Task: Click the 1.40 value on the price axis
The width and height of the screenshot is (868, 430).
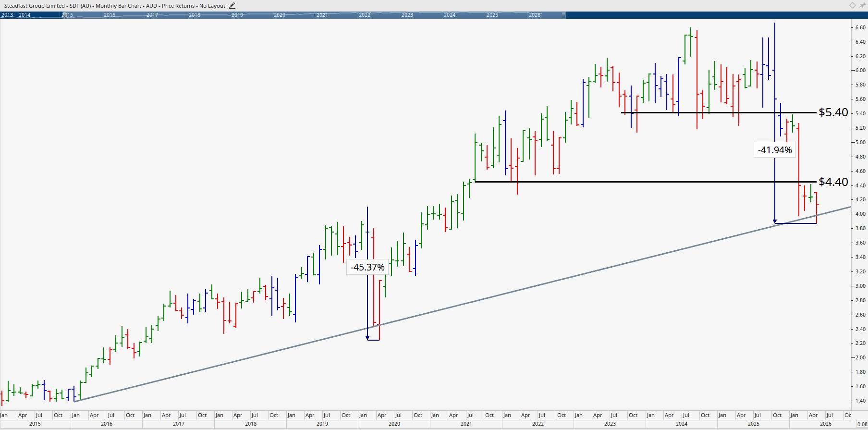Action: [x=860, y=401]
